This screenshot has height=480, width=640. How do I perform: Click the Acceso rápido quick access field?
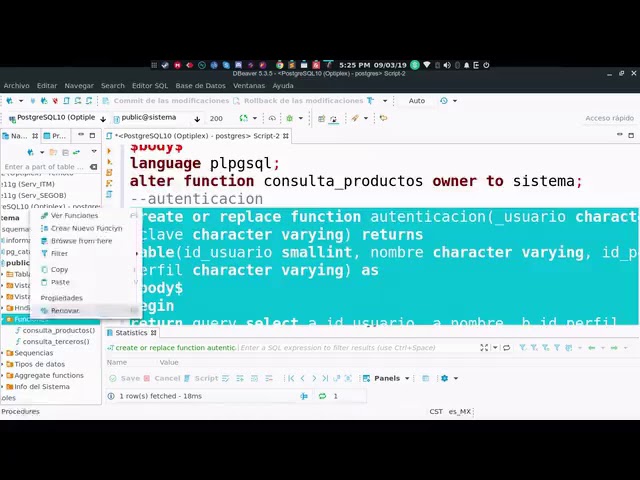tap(609, 118)
